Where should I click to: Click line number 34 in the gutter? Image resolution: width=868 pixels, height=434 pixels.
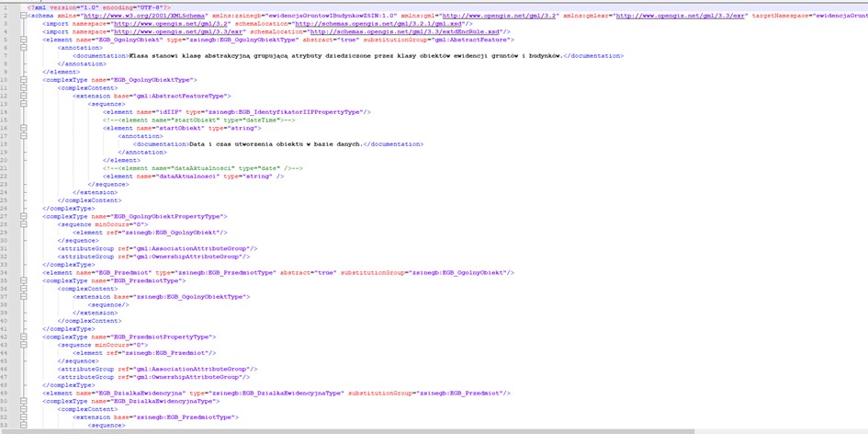point(6,272)
